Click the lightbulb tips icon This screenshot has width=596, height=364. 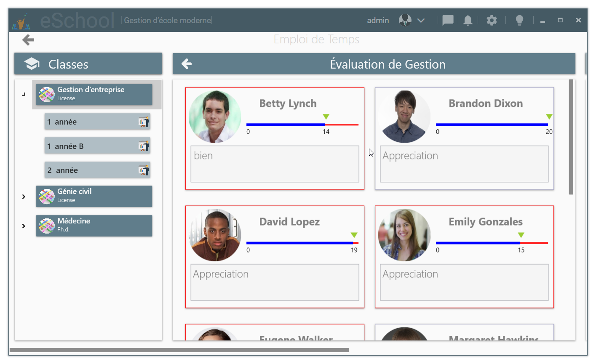coord(519,20)
